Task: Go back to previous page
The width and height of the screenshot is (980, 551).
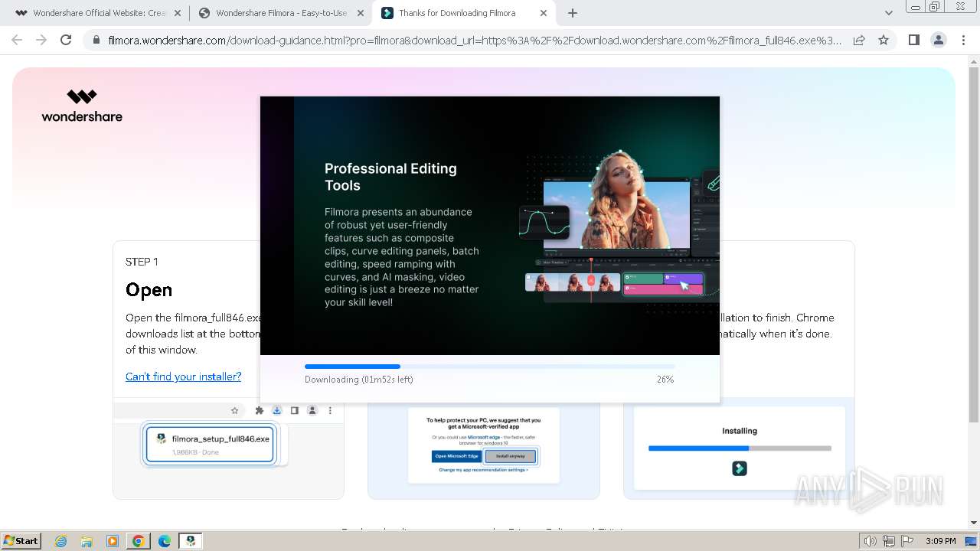Action: [x=17, y=40]
